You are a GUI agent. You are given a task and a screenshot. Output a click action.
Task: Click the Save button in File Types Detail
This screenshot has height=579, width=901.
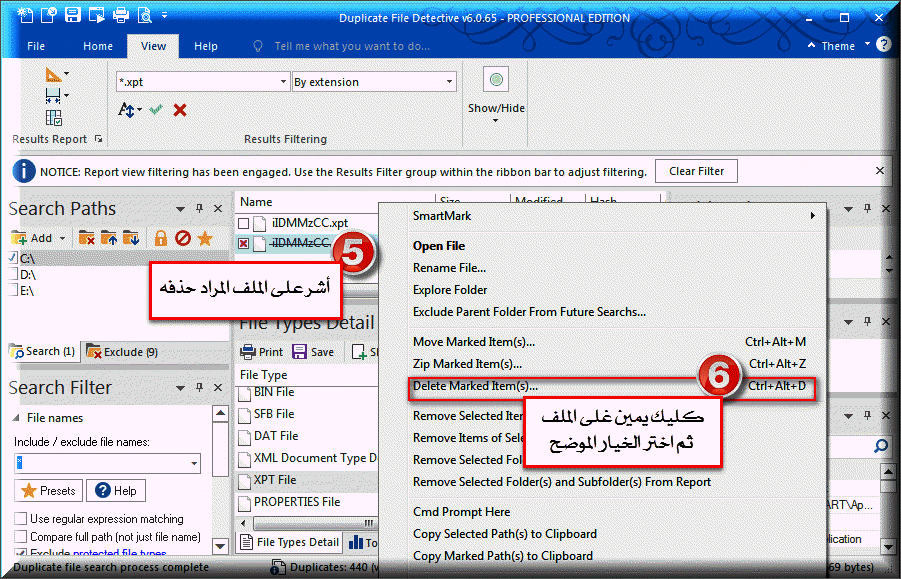pyautogui.click(x=313, y=352)
